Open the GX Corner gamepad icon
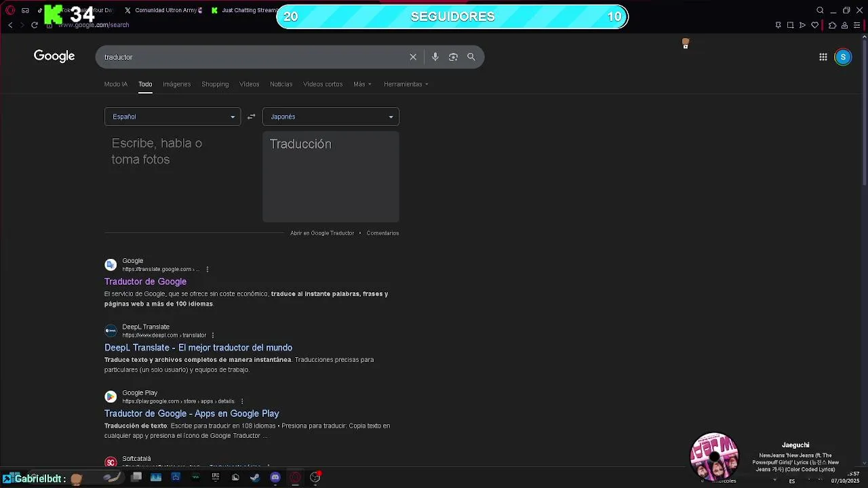The height and width of the screenshot is (488, 868). [x=25, y=10]
